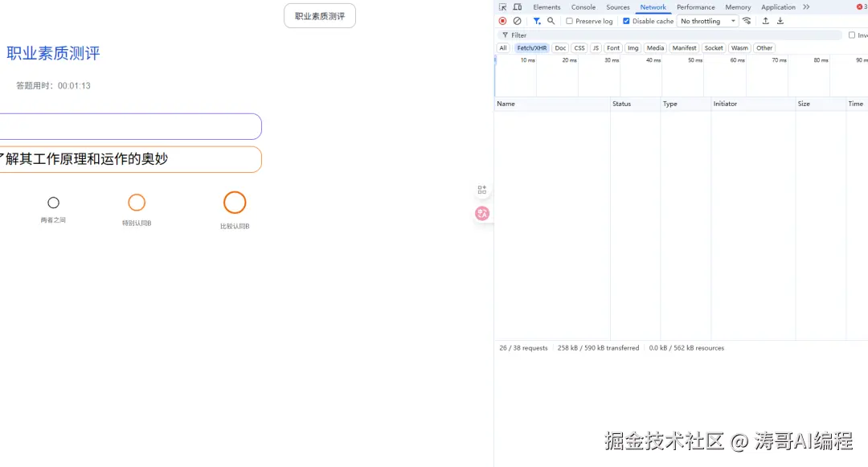Select the Img resource type filter
This screenshot has height=467, width=868.
(633, 47)
